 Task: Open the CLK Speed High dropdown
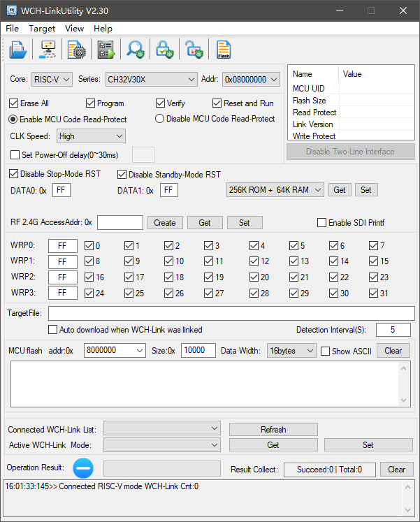point(91,136)
